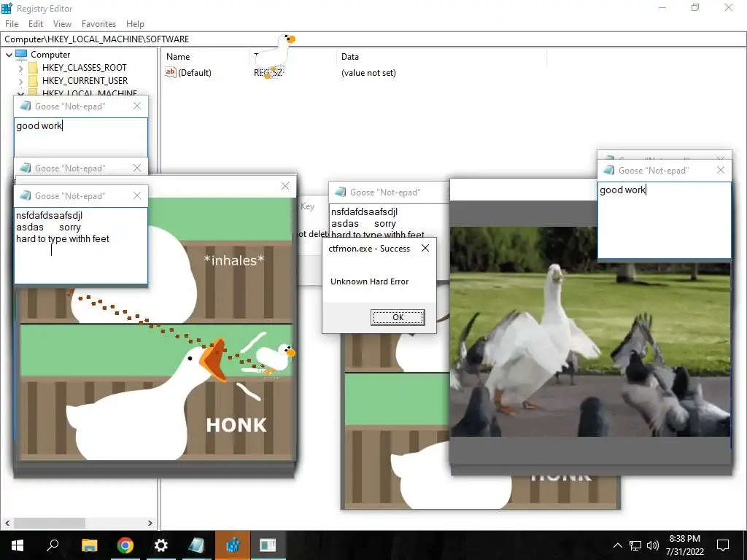Click 'hard to type withh feet' text in left note
Screen dimensions: 747x560
pyautogui.click(x=63, y=238)
